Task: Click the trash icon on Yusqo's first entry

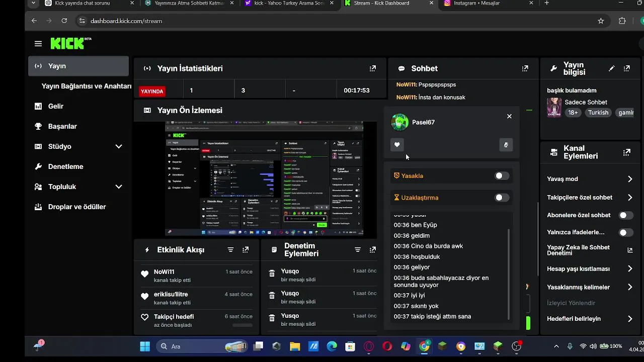Action: (272, 274)
